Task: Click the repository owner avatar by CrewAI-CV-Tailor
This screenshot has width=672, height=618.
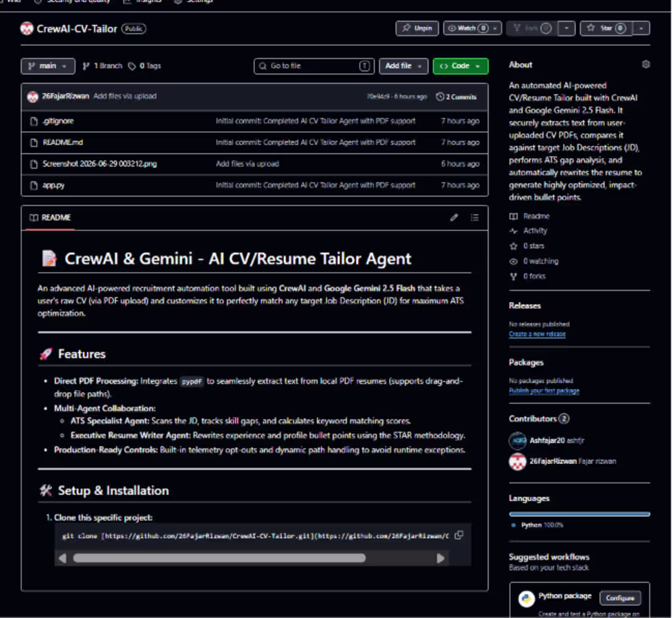Action: pyautogui.click(x=26, y=29)
